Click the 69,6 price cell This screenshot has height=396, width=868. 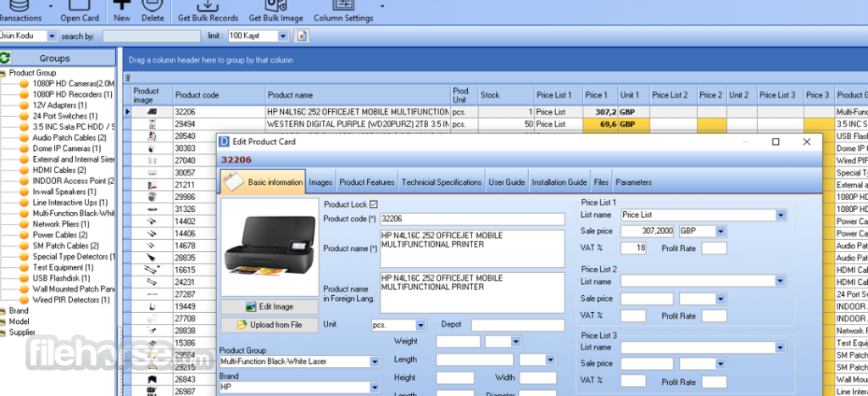click(x=600, y=124)
